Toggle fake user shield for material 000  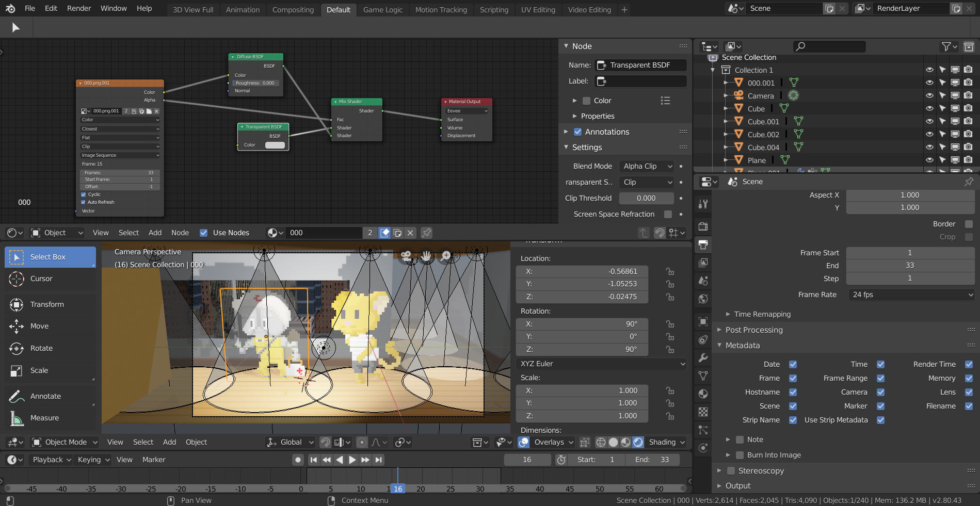pos(385,233)
